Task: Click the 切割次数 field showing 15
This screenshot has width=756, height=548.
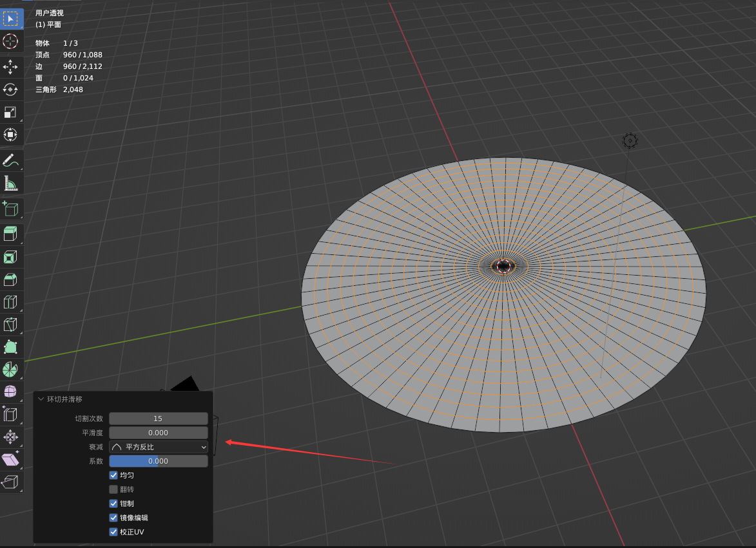Action: point(158,419)
